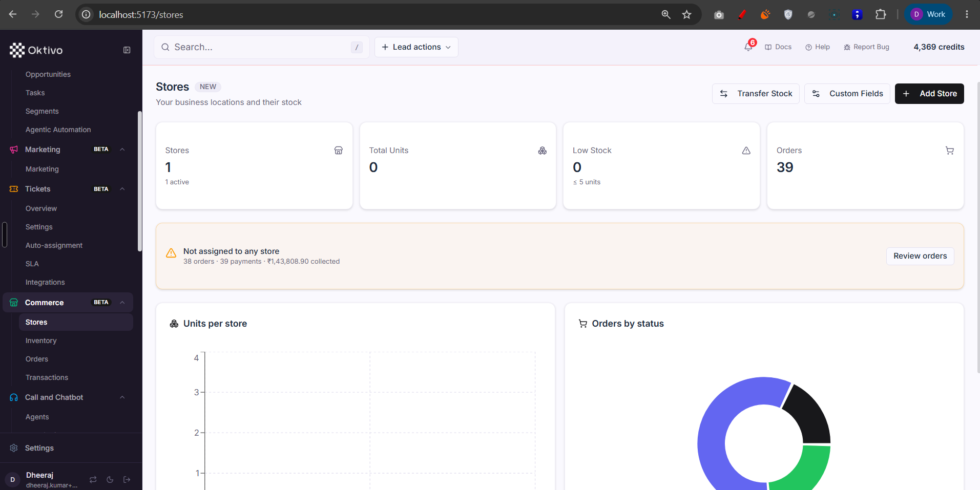The image size is (980, 490).
Task: Toggle dark mode moon icon
Action: pos(110,480)
